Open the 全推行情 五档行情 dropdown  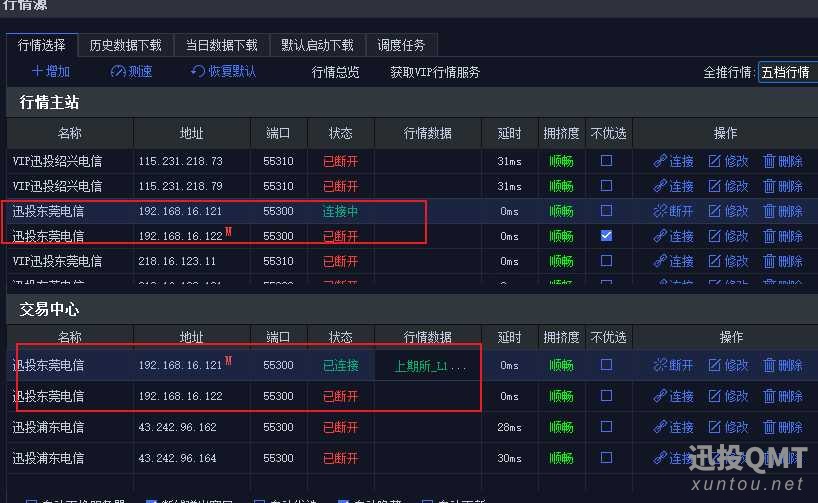(x=788, y=72)
